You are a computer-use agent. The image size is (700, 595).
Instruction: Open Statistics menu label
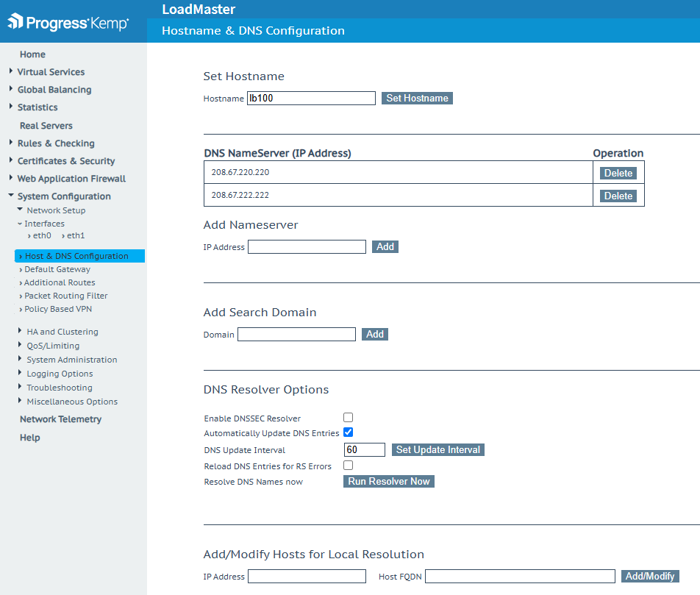click(x=37, y=107)
